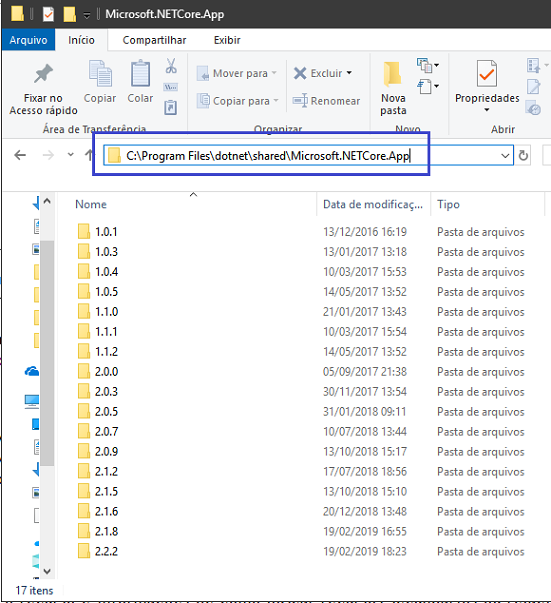This screenshot has width=551, height=603.
Task: Open the Novo item dropdown icon
Action: [x=428, y=65]
